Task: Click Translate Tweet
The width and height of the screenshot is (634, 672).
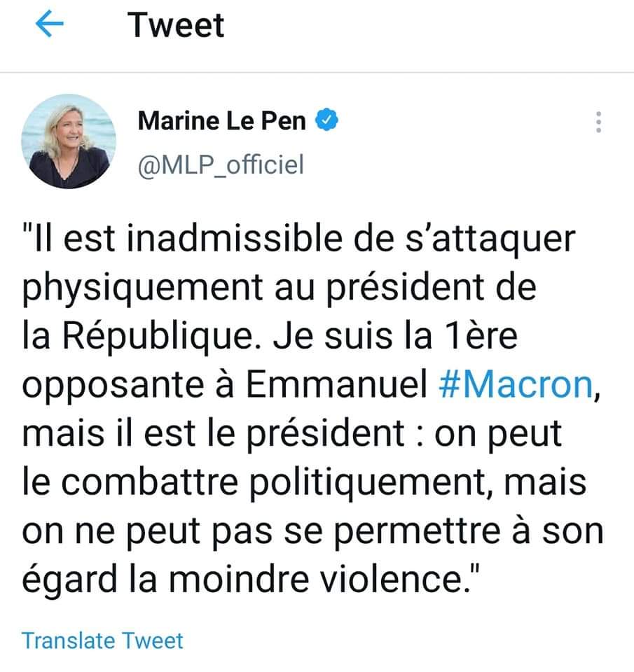Action: [x=102, y=640]
